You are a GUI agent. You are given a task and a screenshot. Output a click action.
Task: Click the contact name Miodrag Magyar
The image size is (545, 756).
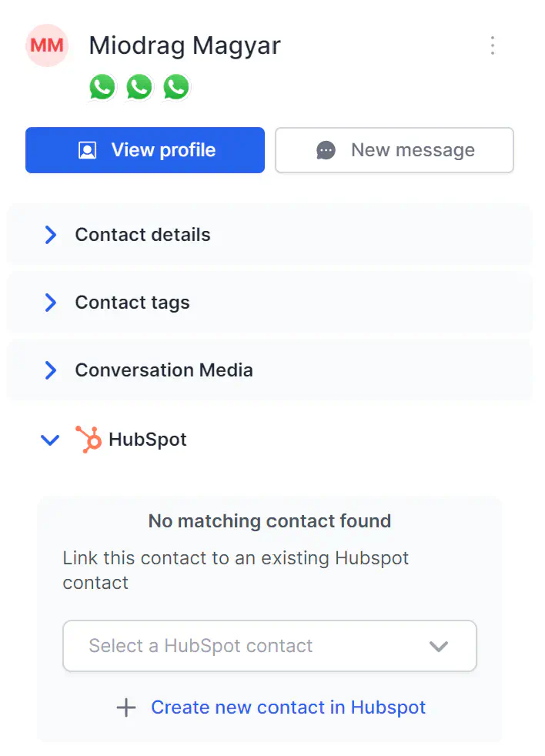[185, 45]
